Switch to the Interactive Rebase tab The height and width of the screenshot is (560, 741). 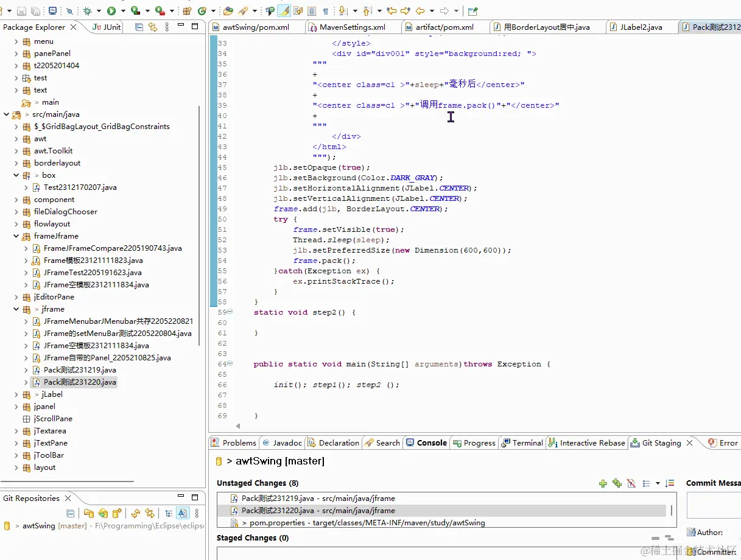[x=586, y=443]
